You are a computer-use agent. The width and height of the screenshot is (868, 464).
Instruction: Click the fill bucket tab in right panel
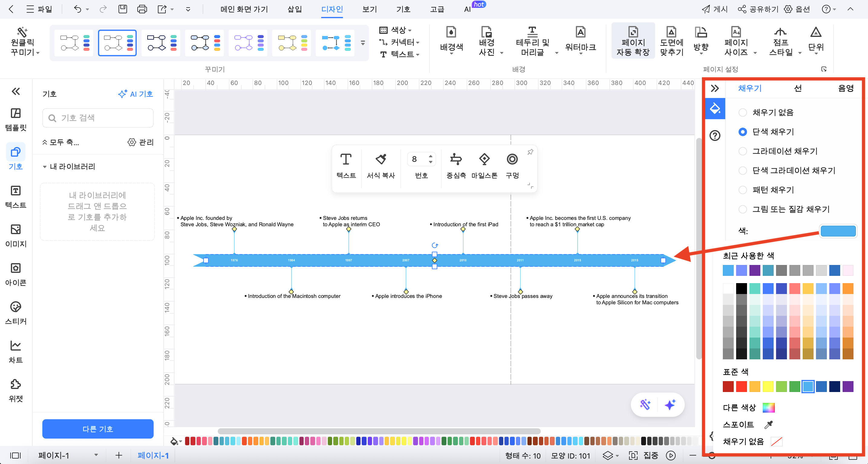coord(715,109)
